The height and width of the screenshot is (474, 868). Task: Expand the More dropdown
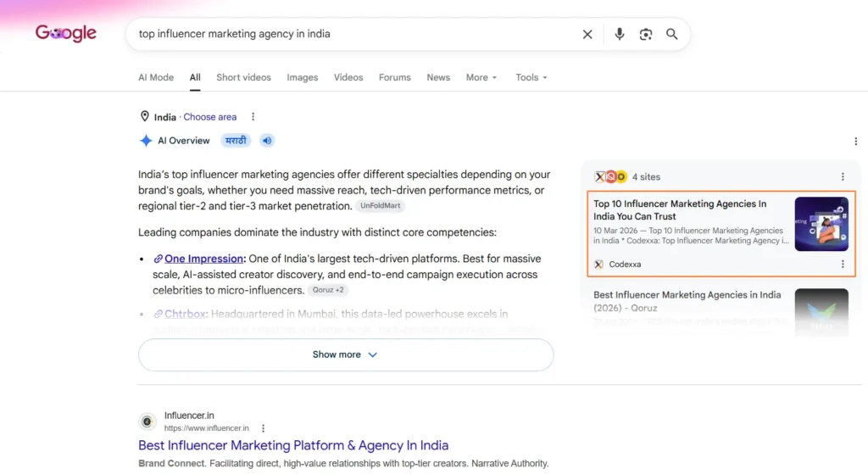click(481, 77)
